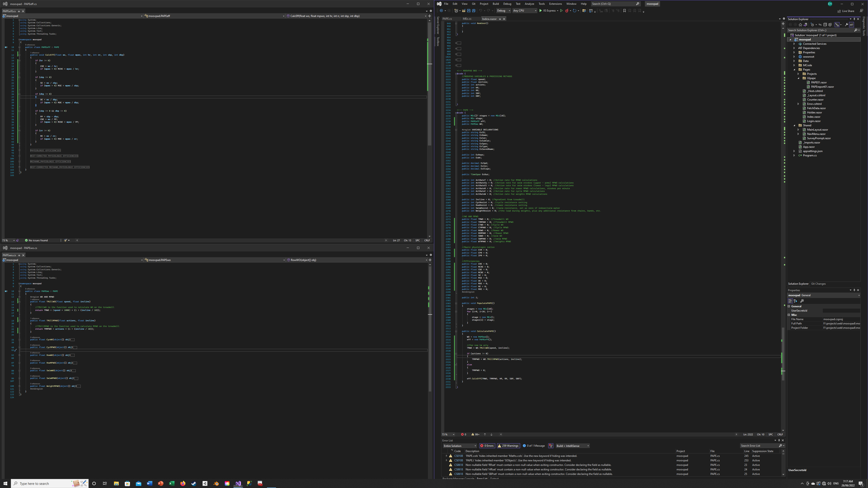Viewport: 868px width, 488px height.
Task: Expand the Projects folder in Solution Explorer
Action: [x=798, y=74]
